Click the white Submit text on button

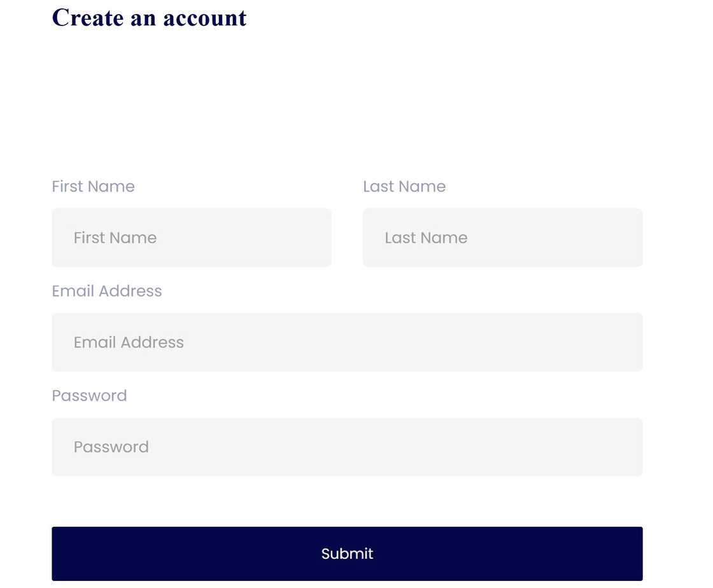pos(347,554)
